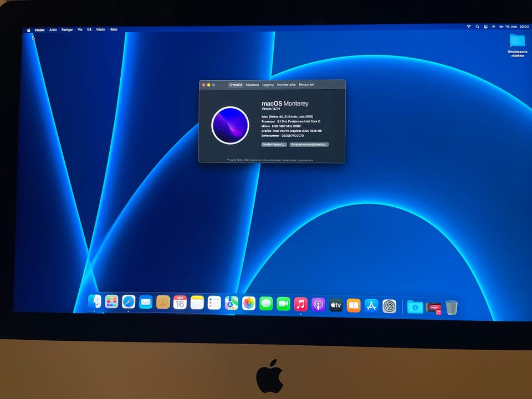Launch FaceTime from the Dock

283,304
